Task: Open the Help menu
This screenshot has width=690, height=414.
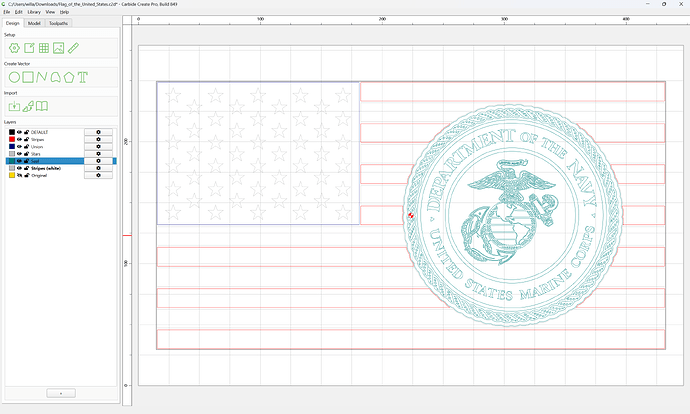Action: [64, 12]
